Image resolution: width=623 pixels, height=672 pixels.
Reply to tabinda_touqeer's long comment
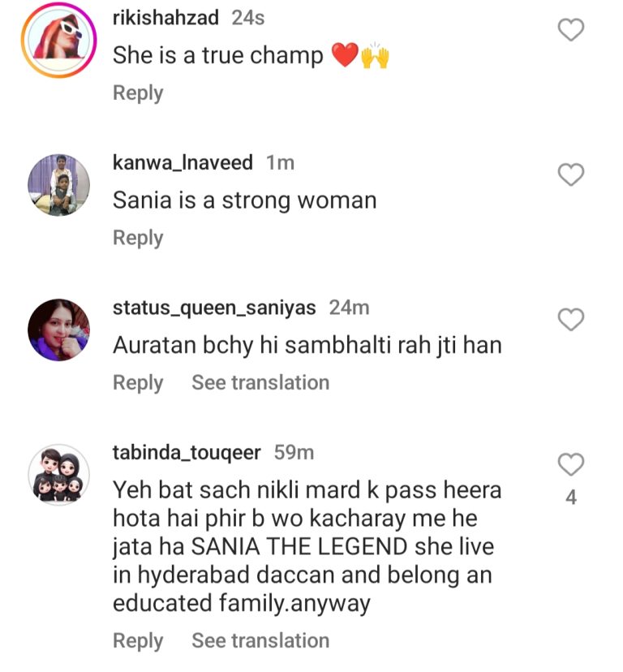tap(138, 640)
